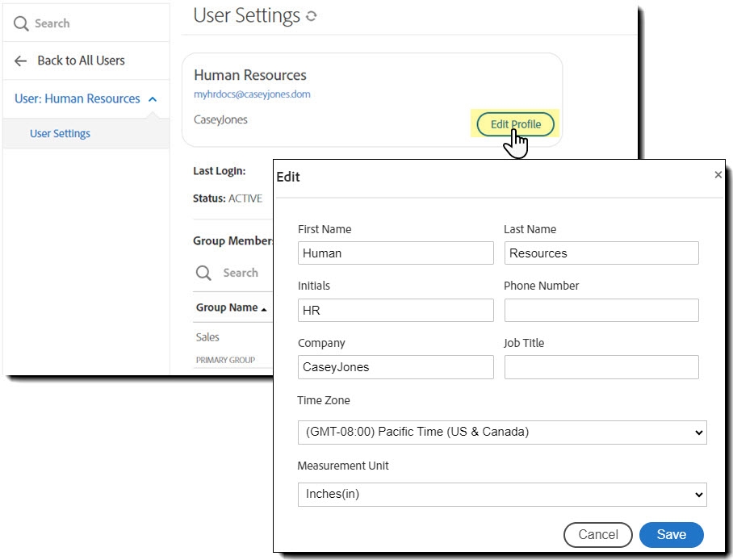This screenshot has height=560, width=733.
Task: Open the Time Zone dropdown
Action: point(502,432)
